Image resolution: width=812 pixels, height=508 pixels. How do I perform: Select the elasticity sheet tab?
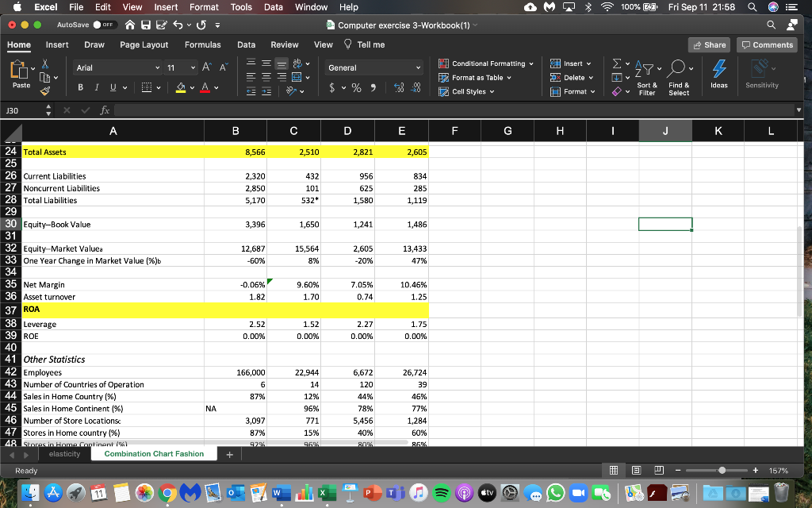pos(65,454)
